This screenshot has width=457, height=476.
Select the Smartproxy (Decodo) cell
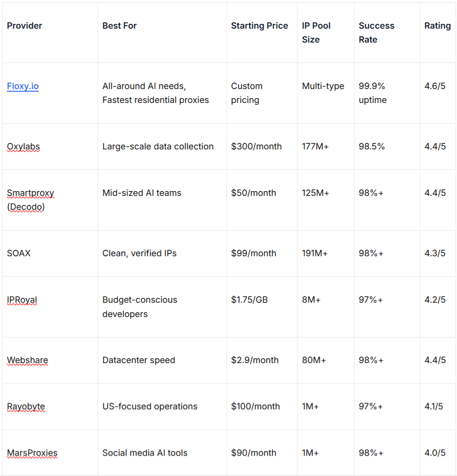[x=30, y=200]
